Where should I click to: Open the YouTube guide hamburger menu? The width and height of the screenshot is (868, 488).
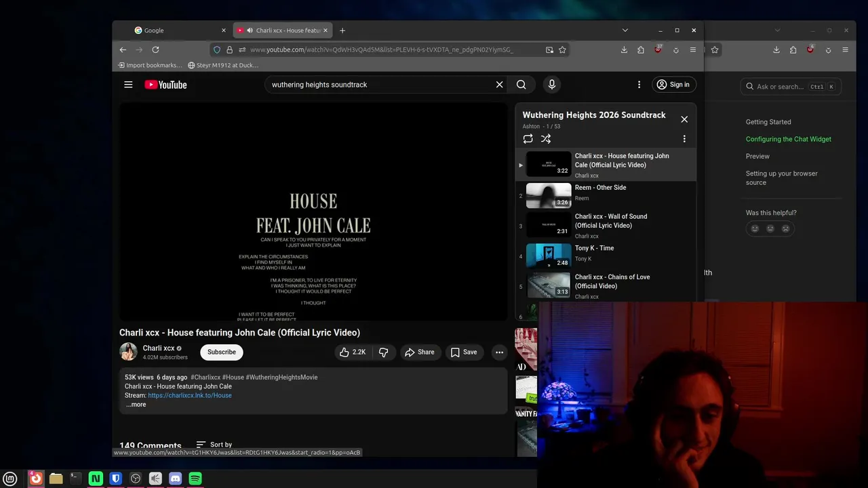[x=128, y=85]
